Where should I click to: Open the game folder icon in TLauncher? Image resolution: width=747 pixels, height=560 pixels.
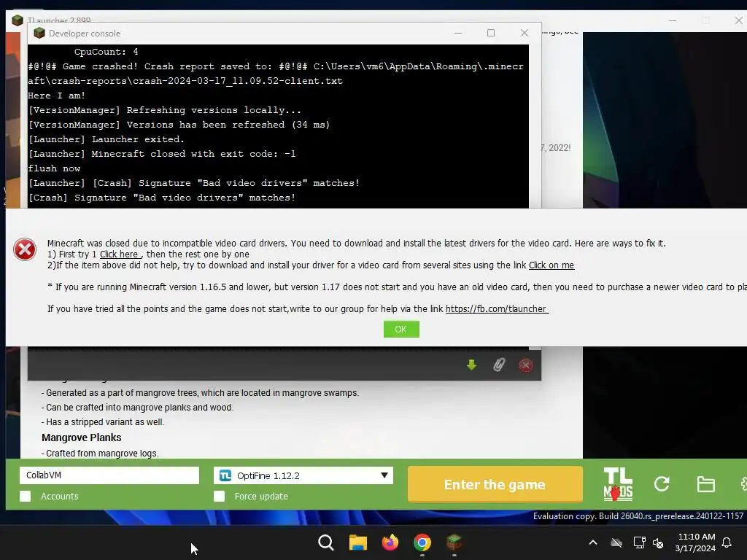(705, 484)
